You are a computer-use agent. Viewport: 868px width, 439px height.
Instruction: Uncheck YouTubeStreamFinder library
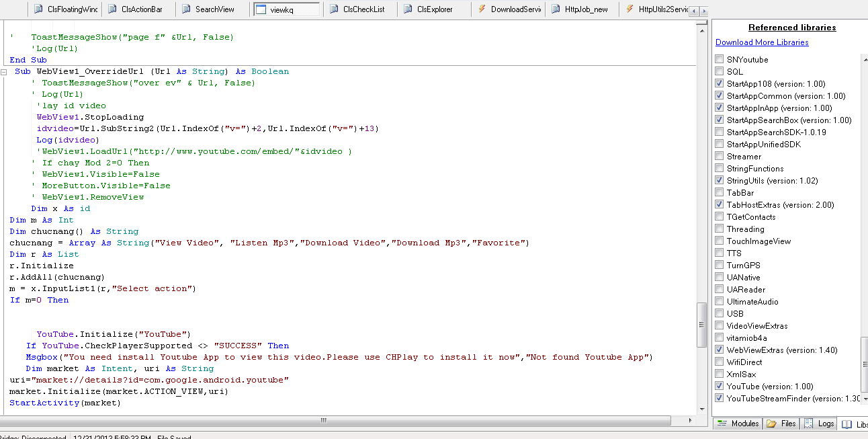(x=720, y=398)
